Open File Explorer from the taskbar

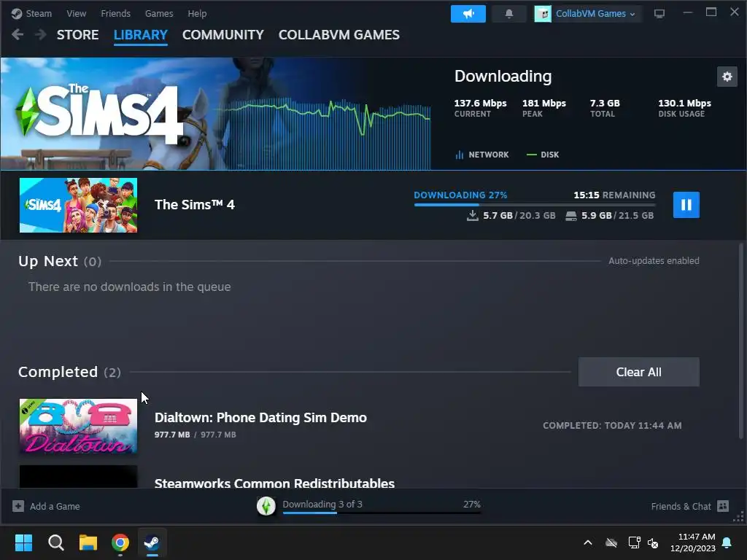[88, 542]
